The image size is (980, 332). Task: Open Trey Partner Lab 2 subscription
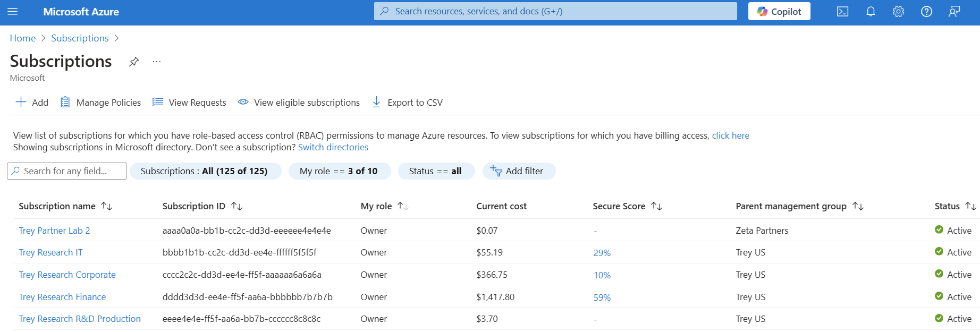(x=54, y=231)
